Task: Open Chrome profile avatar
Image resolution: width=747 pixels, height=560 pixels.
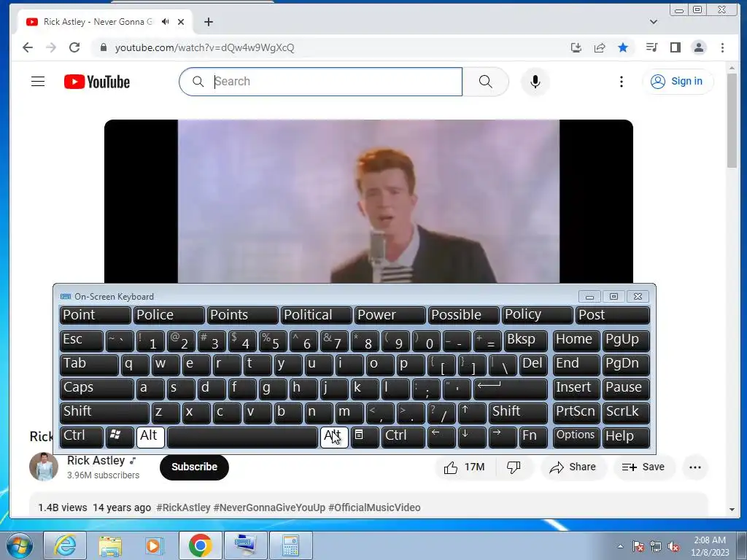Action: [x=699, y=47]
